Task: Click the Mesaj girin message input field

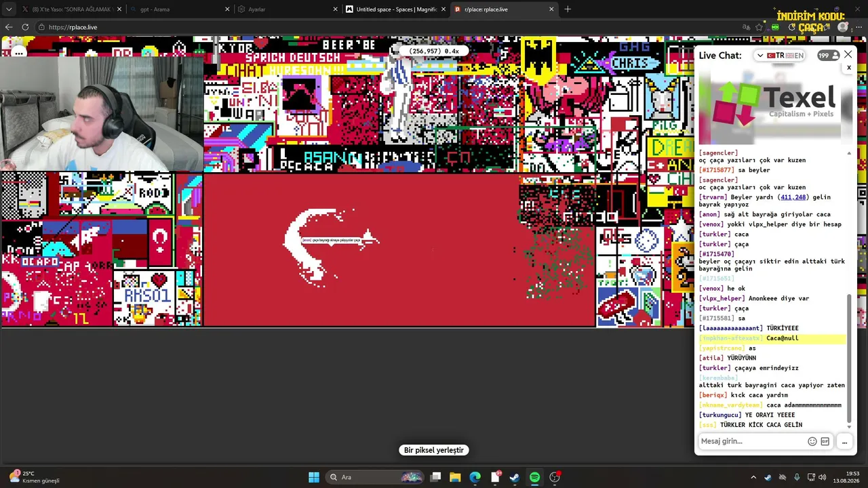Action: point(751,441)
